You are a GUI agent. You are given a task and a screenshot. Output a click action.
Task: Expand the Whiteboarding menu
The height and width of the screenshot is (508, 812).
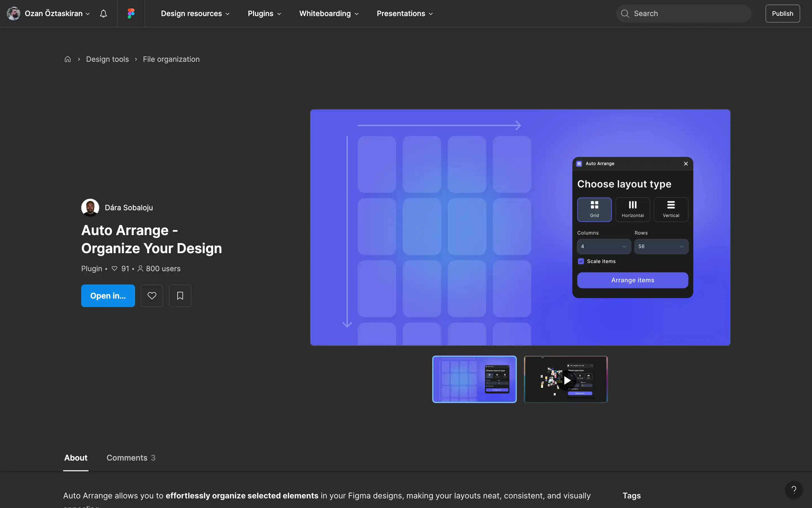tap(329, 14)
